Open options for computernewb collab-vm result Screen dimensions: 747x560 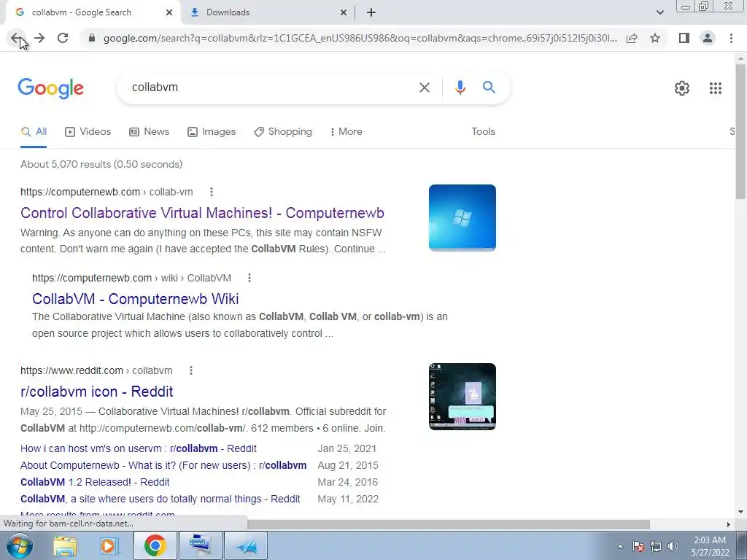(x=211, y=192)
